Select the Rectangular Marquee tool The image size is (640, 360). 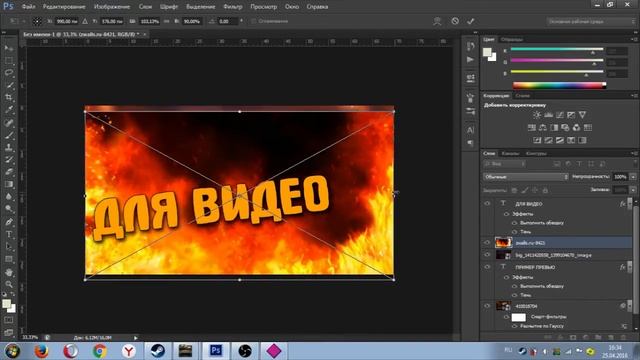click(9, 60)
